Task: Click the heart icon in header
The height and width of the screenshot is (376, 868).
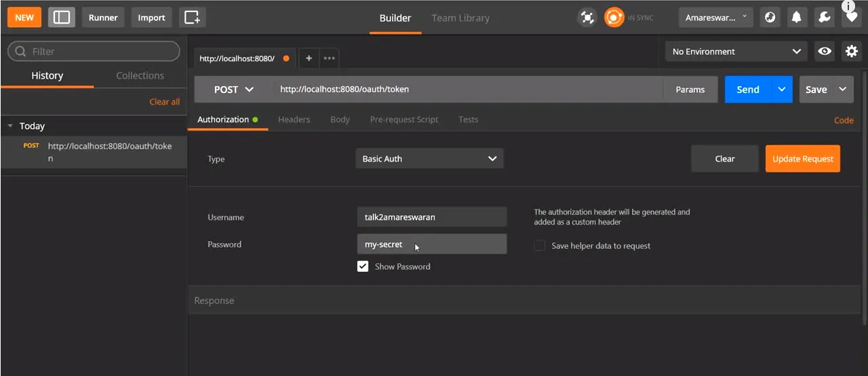Action: coord(852,18)
